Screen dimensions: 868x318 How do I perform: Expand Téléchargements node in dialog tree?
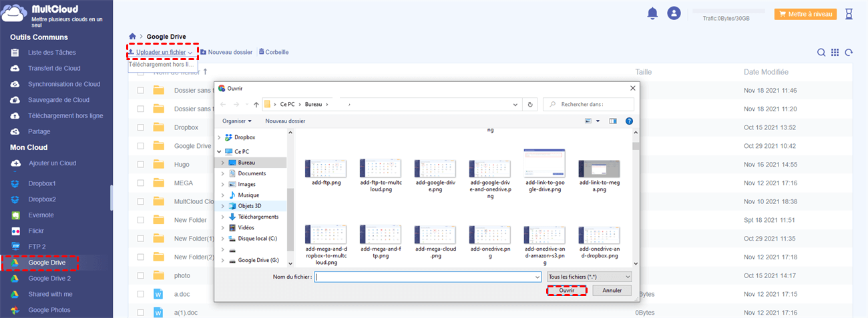(224, 217)
